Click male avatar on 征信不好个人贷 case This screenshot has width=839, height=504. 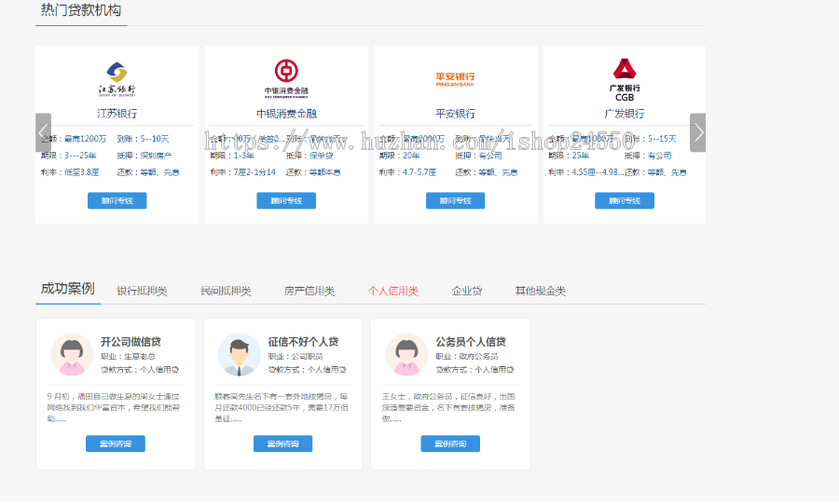[x=240, y=355]
